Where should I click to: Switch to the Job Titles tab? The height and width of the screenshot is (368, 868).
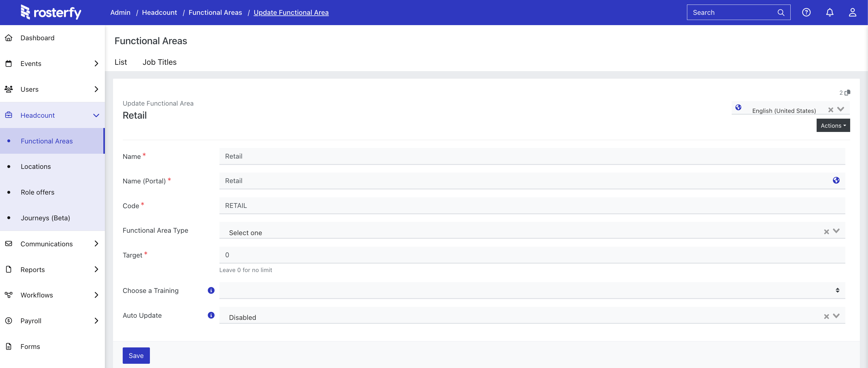click(x=159, y=62)
